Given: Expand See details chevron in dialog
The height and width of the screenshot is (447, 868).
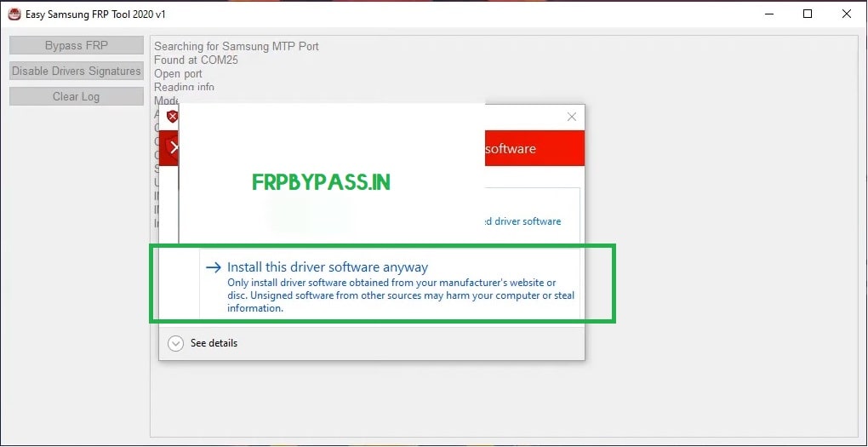Looking at the screenshot, I should coord(175,343).
